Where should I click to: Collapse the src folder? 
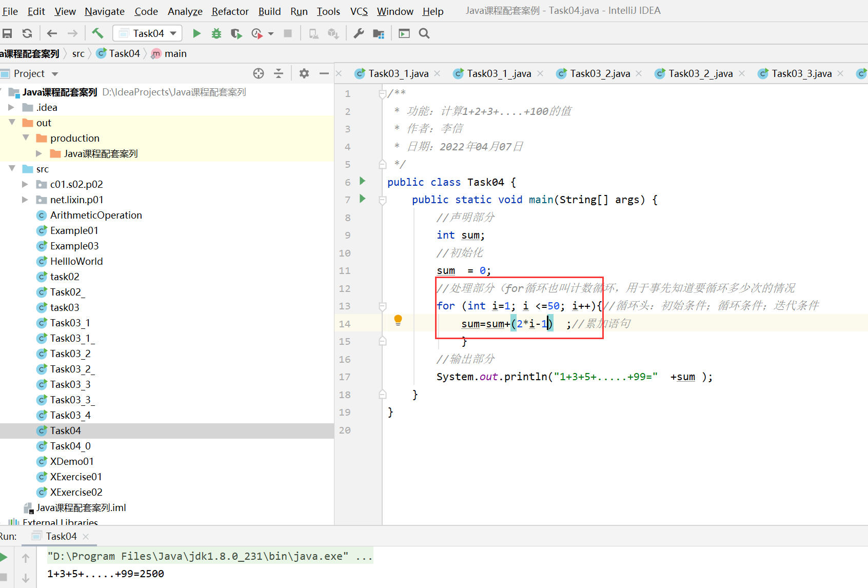tap(12, 168)
